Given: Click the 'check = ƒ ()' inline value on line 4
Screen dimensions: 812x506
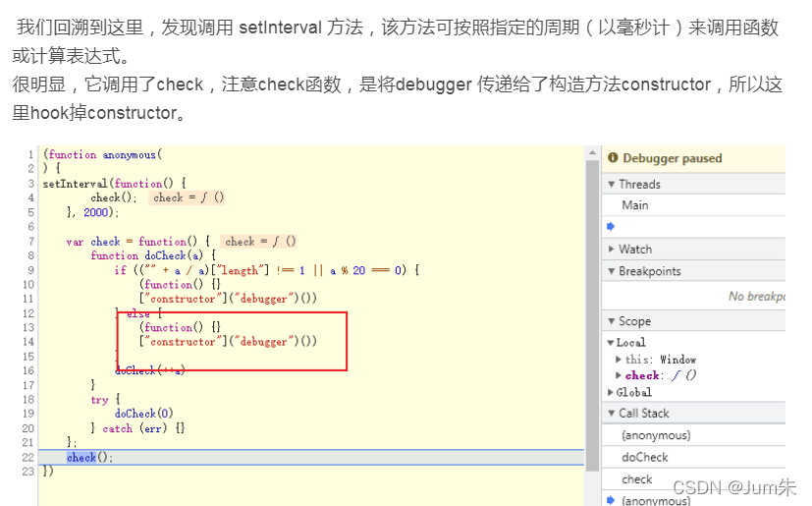Looking at the screenshot, I should (x=189, y=197).
